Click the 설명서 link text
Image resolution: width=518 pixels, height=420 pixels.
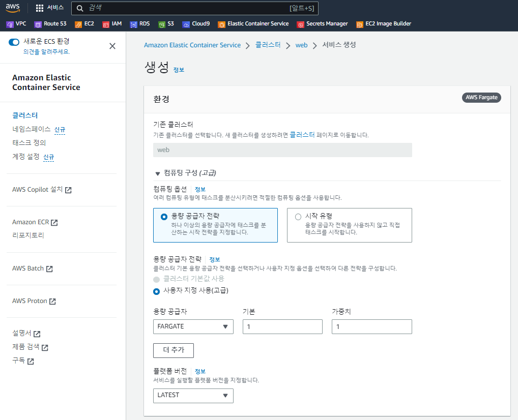click(22, 333)
